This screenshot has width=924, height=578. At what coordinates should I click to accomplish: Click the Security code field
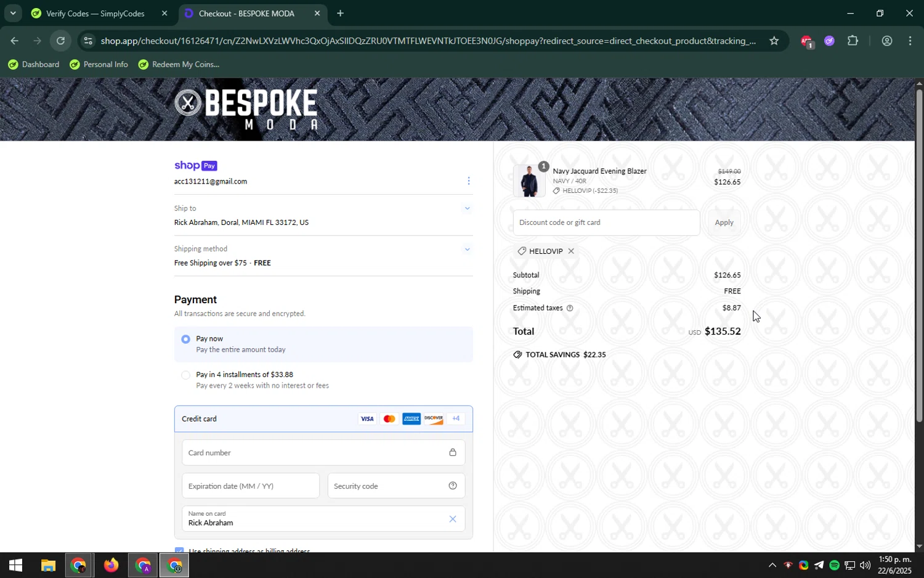396,486
